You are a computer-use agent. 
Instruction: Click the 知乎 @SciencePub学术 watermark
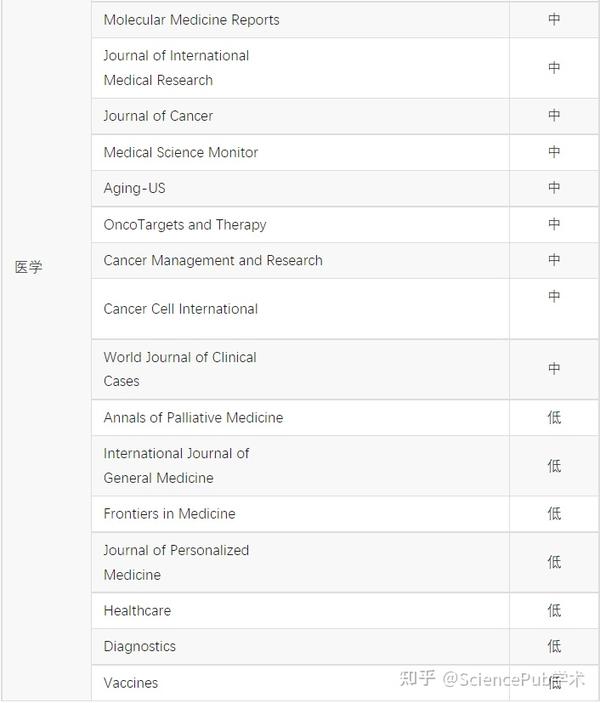point(492,680)
